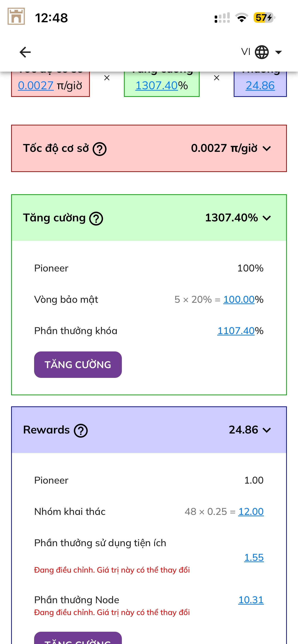
Task: Tap the help icon next to Tăng cường
Action: tap(96, 219)
